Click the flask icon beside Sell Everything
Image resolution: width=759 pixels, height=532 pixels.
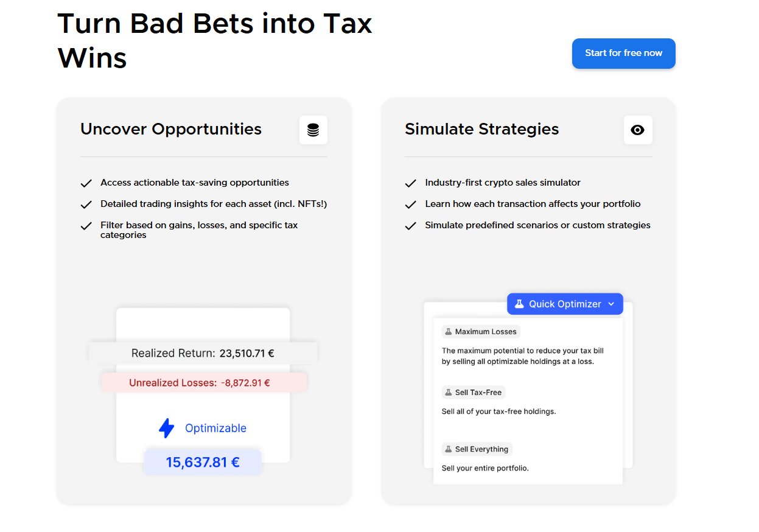(449, 449)
